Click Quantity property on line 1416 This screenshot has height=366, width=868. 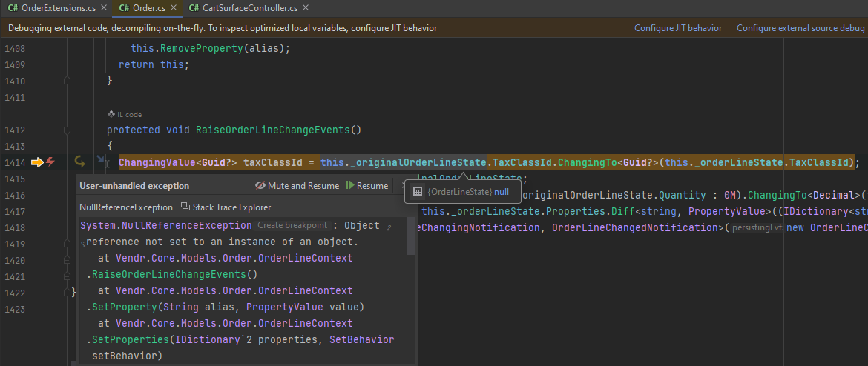682,195
